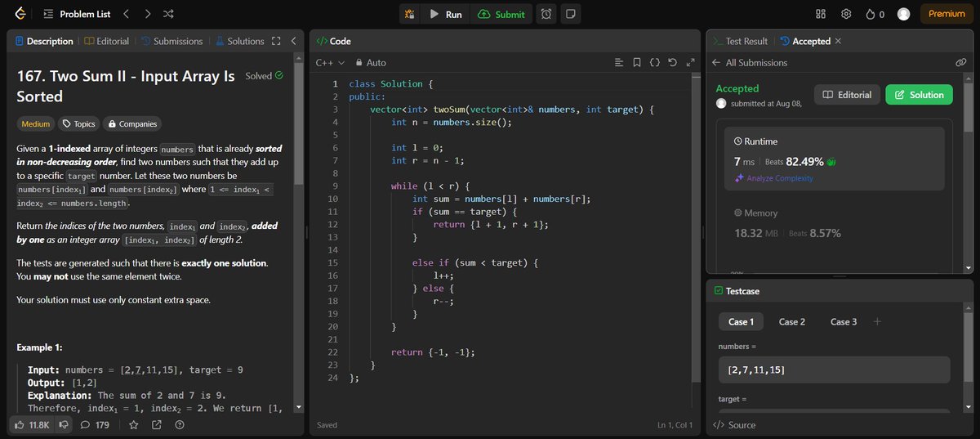Image resolution: width=980 pixels, height=439 pixels.
Task: Click the green Solution button
Action: coord(920,95)
